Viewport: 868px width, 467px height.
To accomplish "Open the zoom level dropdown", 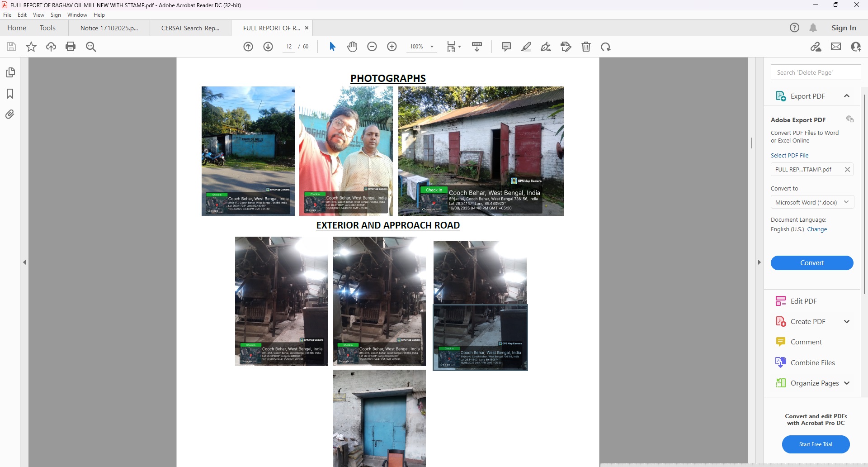I will click(432, 47).
